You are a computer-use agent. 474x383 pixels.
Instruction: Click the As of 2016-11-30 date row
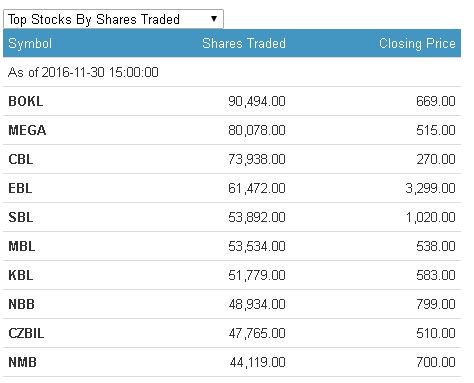point(232,72)
